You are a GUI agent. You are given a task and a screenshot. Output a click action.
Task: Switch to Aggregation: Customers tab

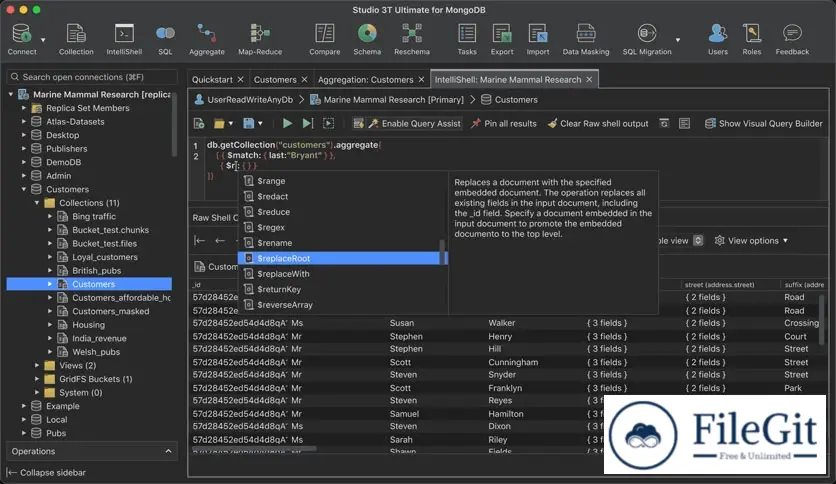(366, 79)
